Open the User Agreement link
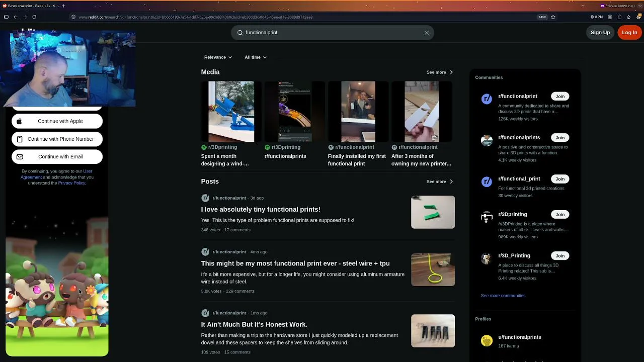 click(x=56, y=174)
